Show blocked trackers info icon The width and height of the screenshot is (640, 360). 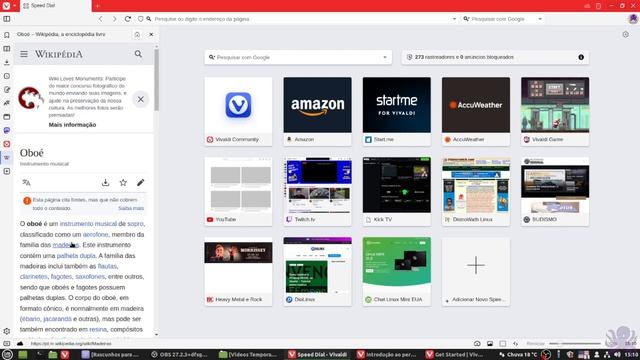pyautogui.click(x=581, y=57)
